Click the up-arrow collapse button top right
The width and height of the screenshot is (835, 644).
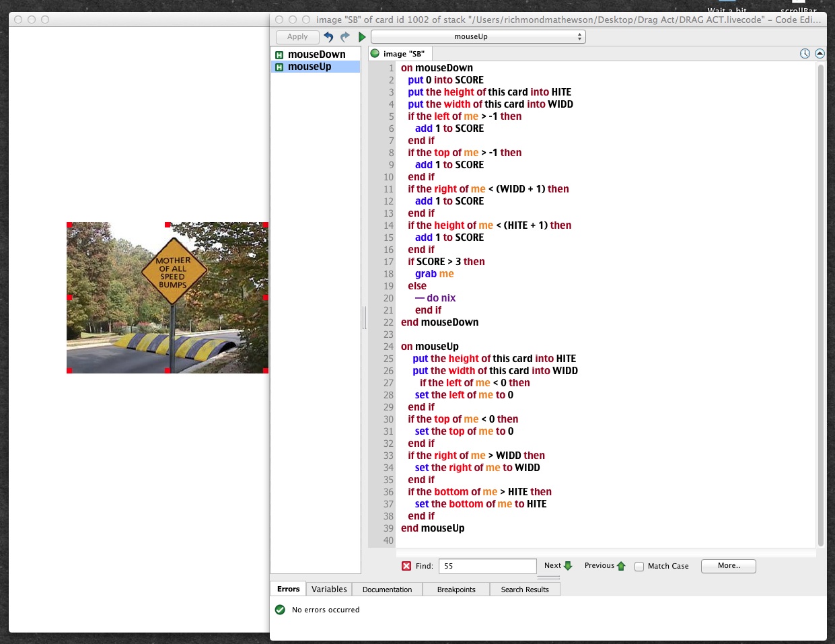click(x=820, y=54)
